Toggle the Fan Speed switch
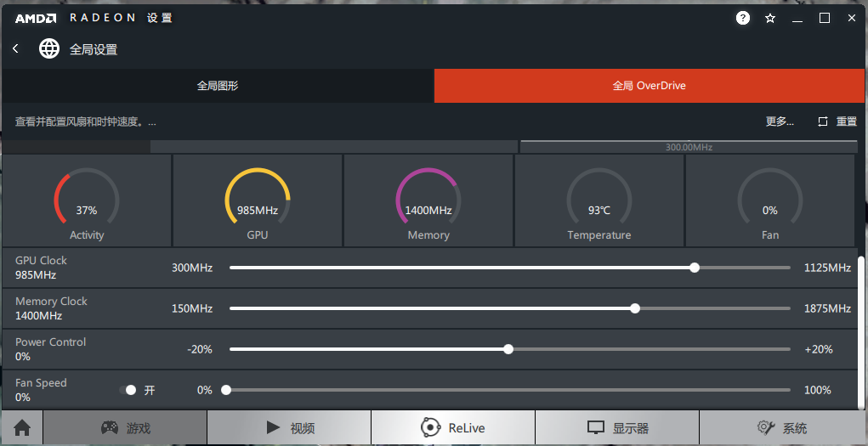868x446 pixels. click(129, 390)
